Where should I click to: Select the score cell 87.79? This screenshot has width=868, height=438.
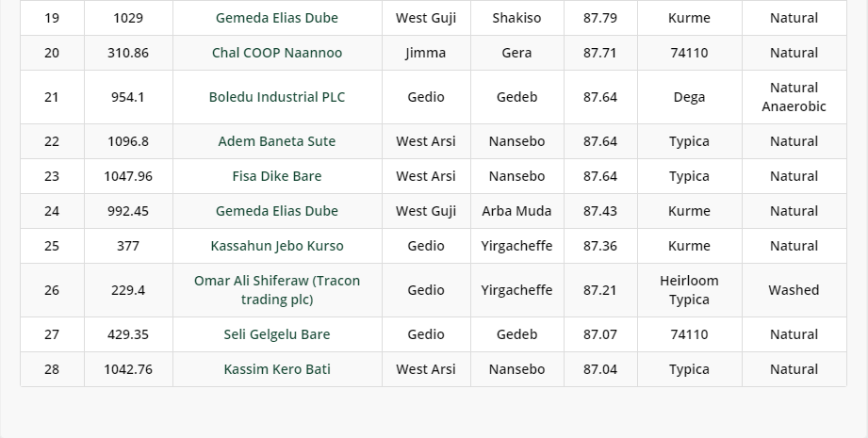[600, 18]
